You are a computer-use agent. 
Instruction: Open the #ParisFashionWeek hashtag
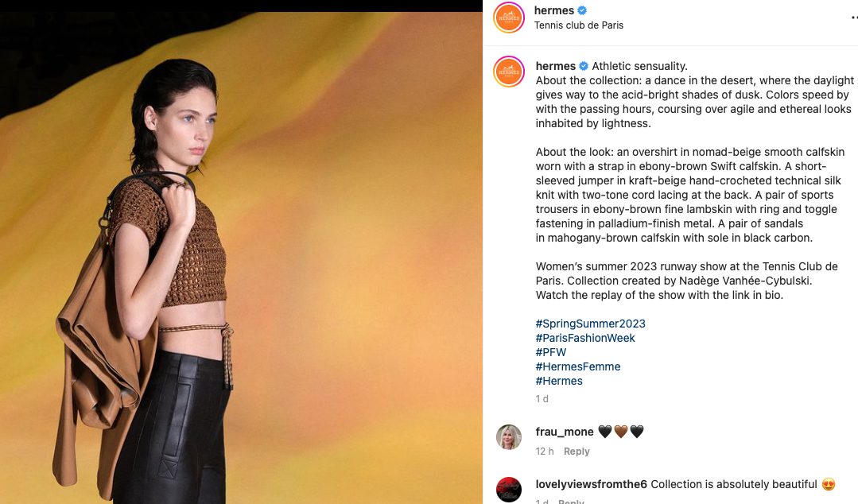(x=585, y=338)
